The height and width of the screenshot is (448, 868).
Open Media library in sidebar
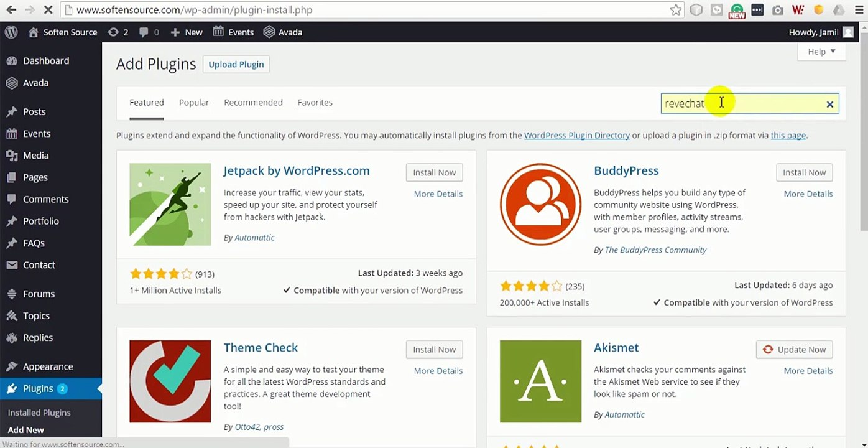35,156
